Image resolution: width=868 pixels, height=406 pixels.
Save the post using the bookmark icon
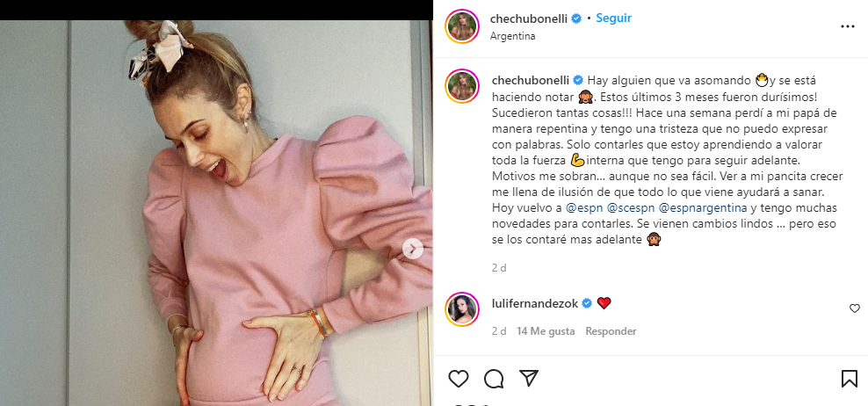(x=849, y=379)
